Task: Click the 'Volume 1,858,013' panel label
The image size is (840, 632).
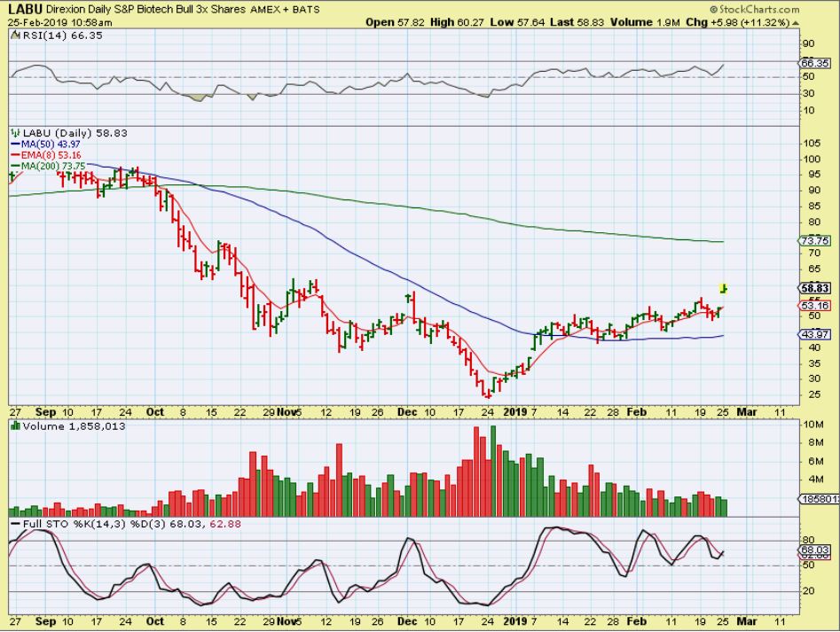Action: coord(74,426)
